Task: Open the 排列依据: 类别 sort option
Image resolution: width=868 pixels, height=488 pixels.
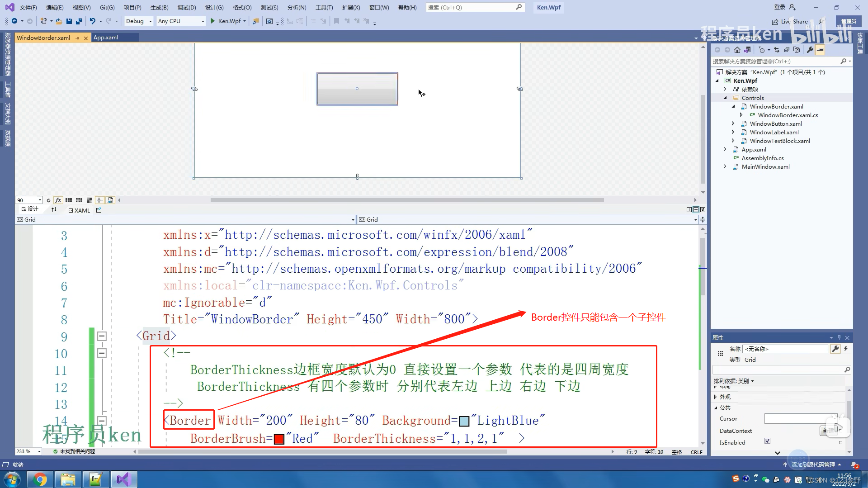Action: point(733,381)
